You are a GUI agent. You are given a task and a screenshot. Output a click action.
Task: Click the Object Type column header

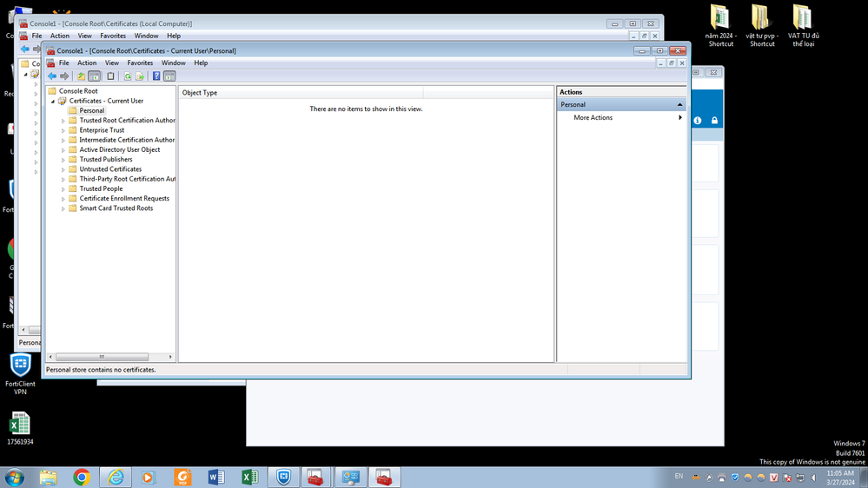click(301, 93)
